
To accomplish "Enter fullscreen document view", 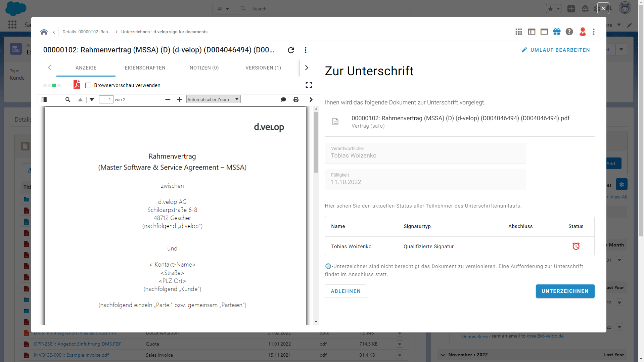I will pyautogui.click(x=309, y=85).
